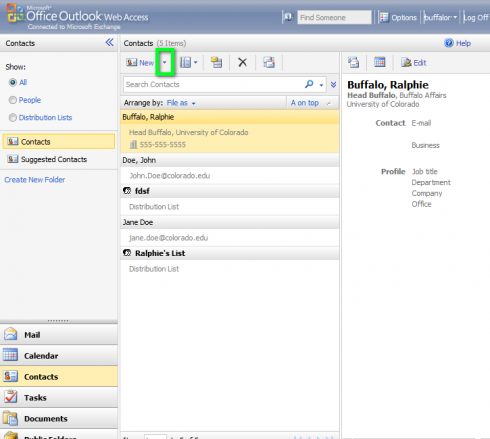Open the search scope dropdown arrow

(321, 85)
